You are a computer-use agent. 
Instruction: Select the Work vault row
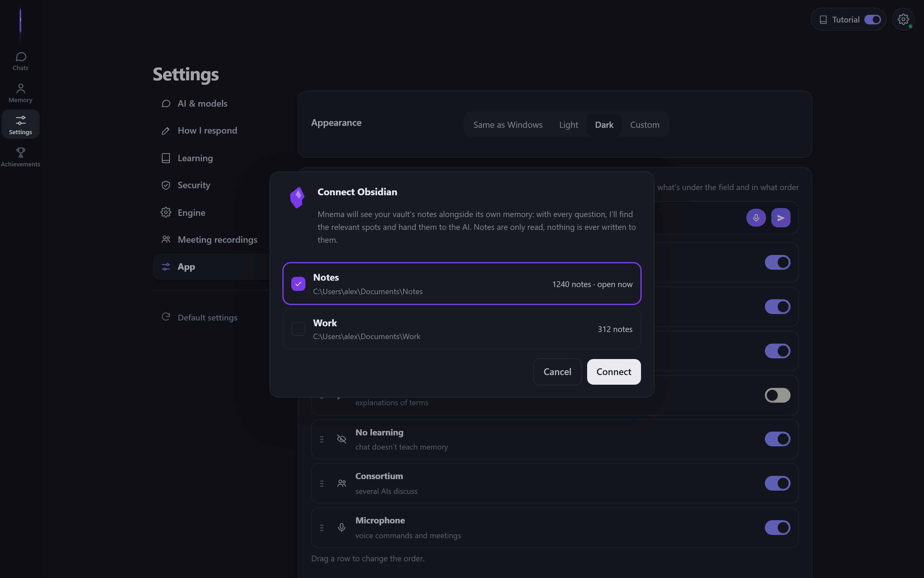[x=462, y=329]
